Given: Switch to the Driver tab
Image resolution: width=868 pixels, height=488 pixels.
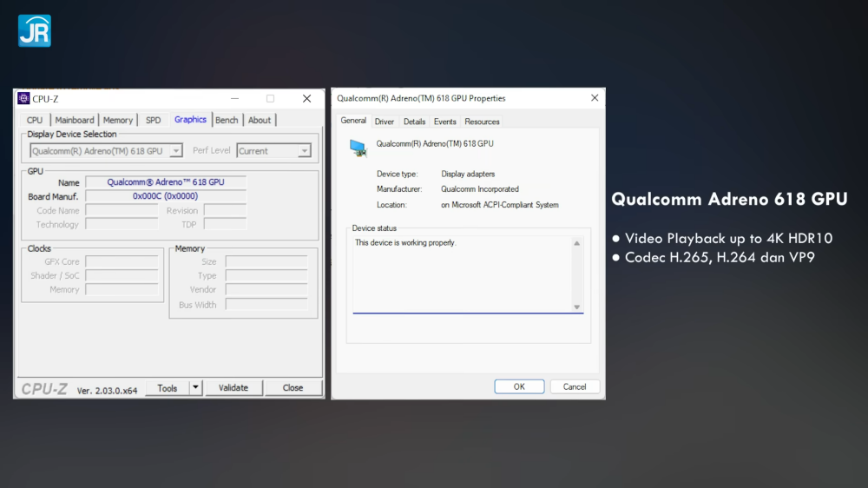Looking at the screenshot, I should point(385,122).
